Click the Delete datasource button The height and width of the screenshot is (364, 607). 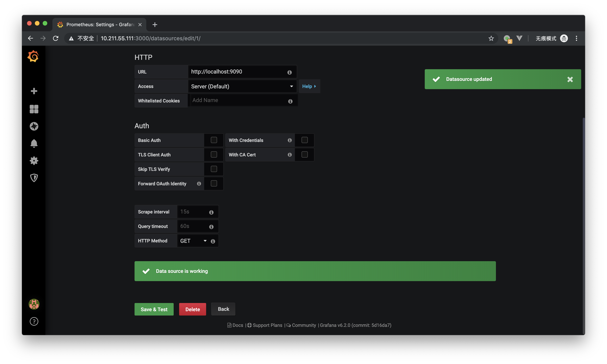(x=192, y=309)
